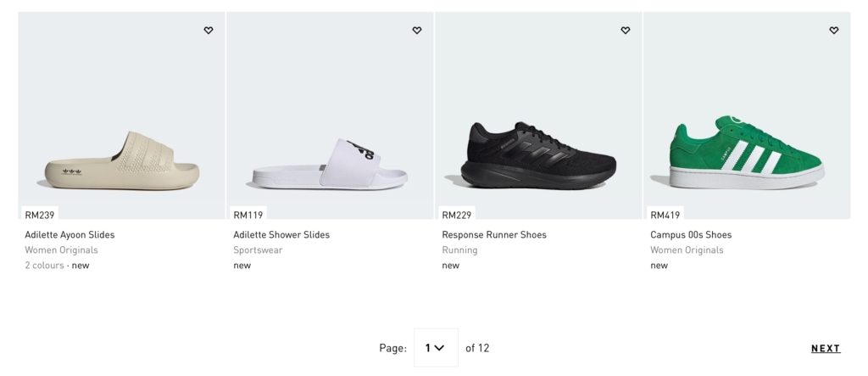Wishlist heart on Adilette Shower Slides
The width and height of the screenshot is (868, 376).
pyautogui.click(x=417, y=31)
